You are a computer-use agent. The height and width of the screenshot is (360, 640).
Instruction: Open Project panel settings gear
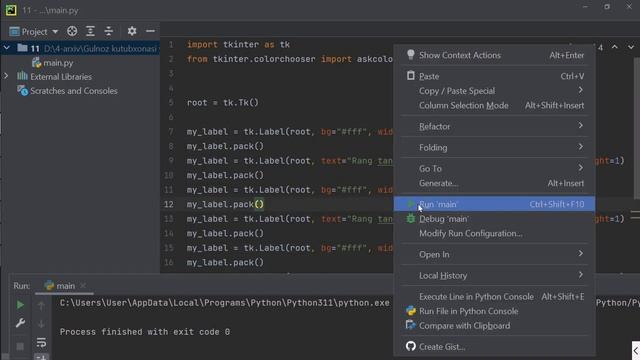[132, 31]
